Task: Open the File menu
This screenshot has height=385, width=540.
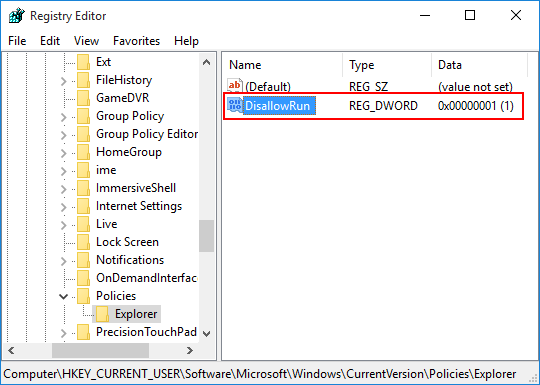Action: pyautogui.click(x=17, y=41)
